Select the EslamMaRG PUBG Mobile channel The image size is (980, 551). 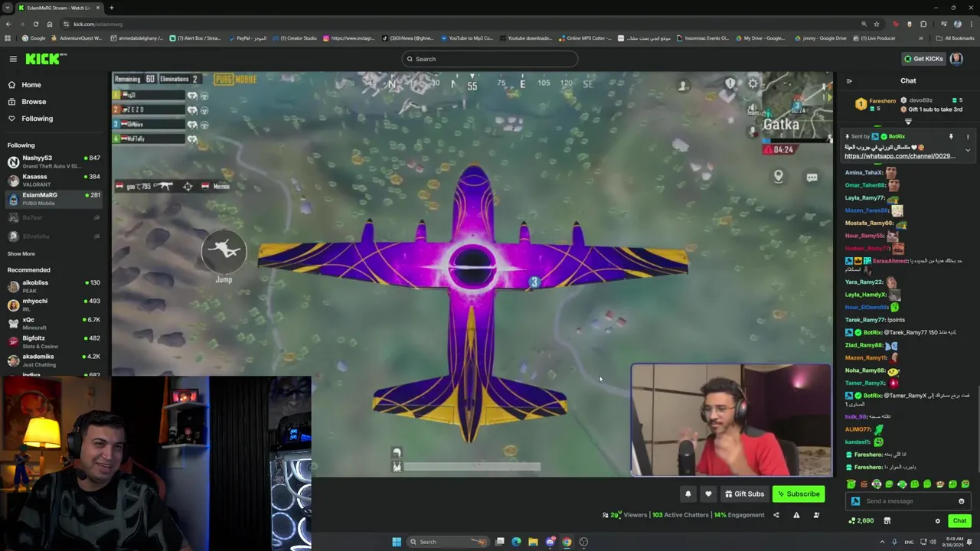pyautogui.click(x=54, y=198)
